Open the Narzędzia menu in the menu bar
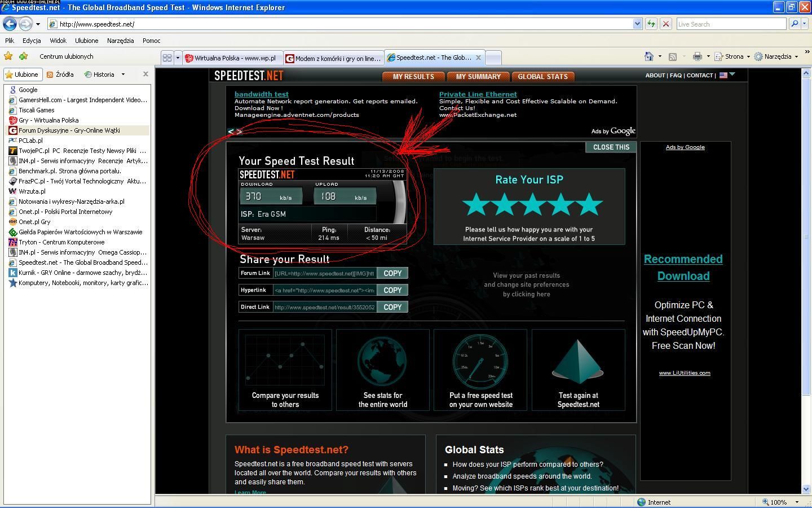 [x=120, y=41]
